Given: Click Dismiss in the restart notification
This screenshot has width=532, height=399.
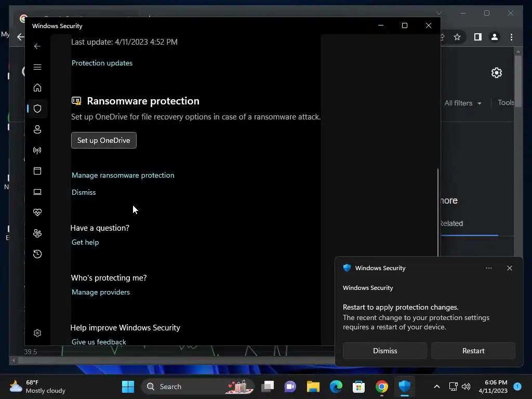Looking at the screenshot, I should coord(385,351).
